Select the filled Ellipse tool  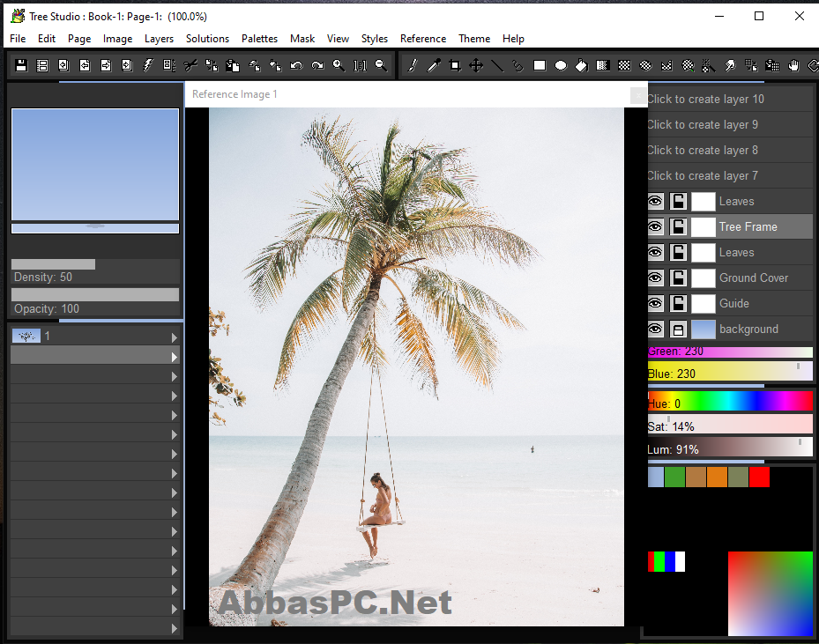pos(561,65)
